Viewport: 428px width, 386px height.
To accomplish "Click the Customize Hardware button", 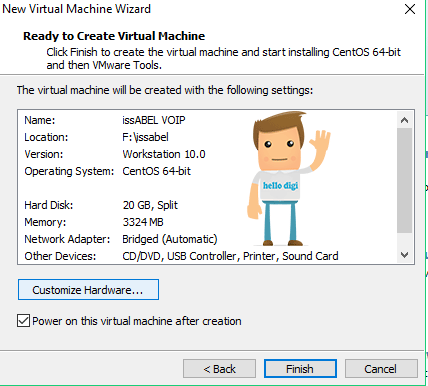I will click(x=88, y=290).
